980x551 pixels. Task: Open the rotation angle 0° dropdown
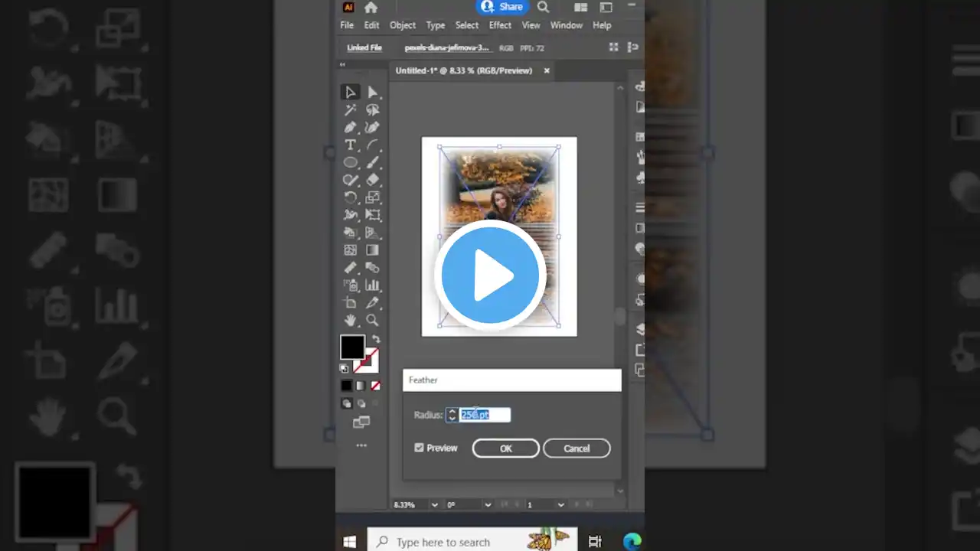(487, 505)
